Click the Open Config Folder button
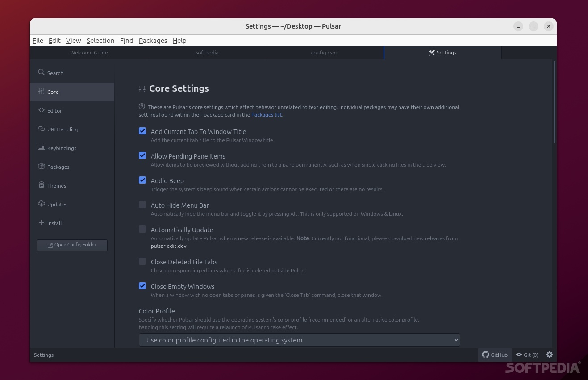This screenshot has width=588, height=380. [72, 245]
